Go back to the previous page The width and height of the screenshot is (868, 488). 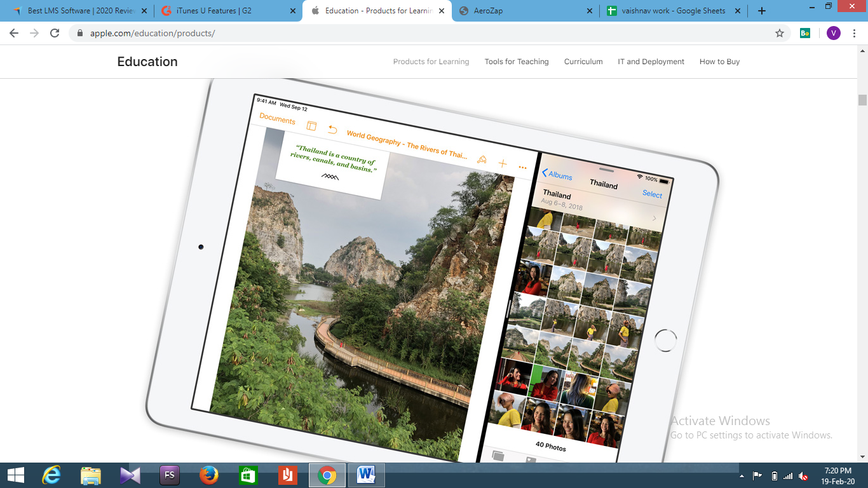coord(14,33)
